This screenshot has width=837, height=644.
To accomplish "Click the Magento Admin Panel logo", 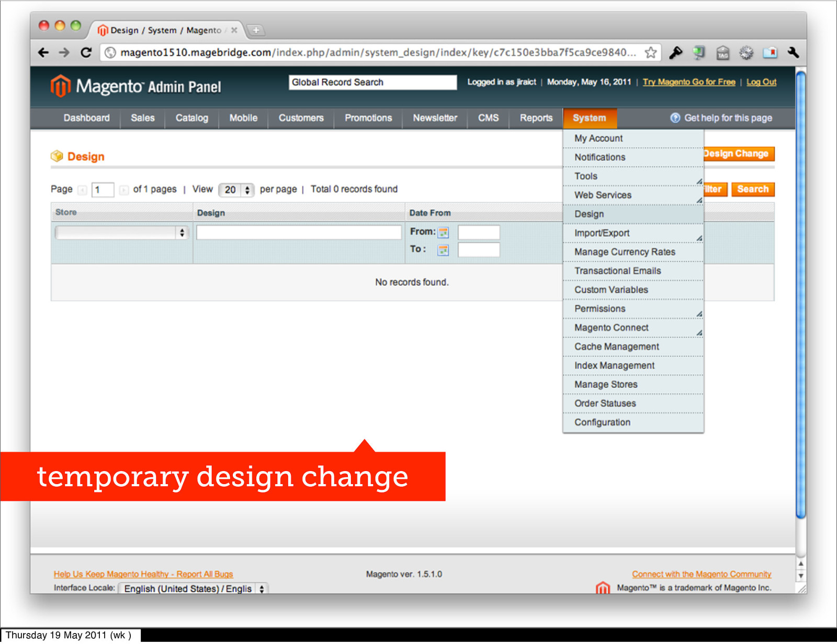I will 135,86.
